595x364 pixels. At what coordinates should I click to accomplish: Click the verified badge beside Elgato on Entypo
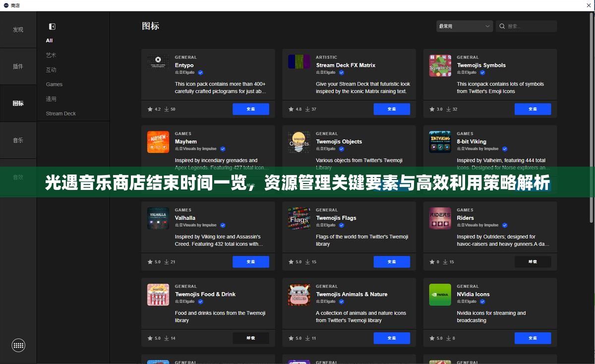tap(200, 72)
